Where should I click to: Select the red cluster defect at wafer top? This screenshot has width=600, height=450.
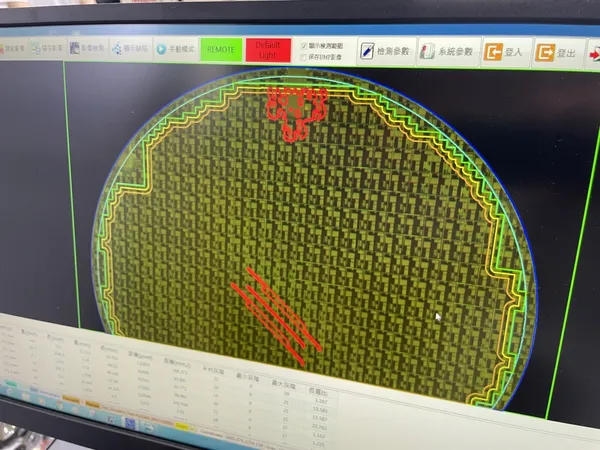297,113
